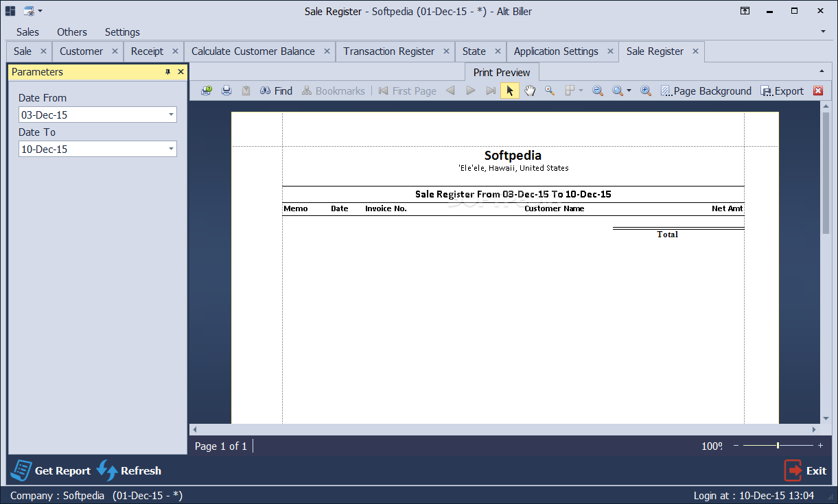Open the Sales menu

click(x=27, y=32)
